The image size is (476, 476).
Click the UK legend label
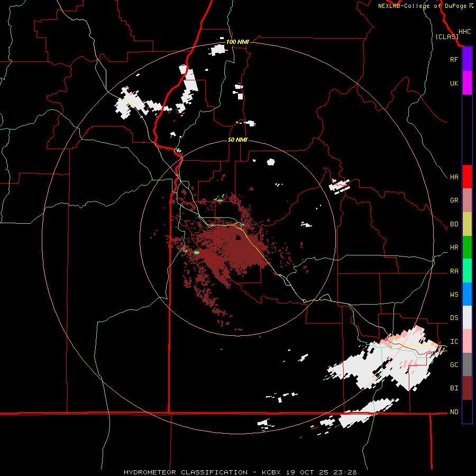(454, 83)
